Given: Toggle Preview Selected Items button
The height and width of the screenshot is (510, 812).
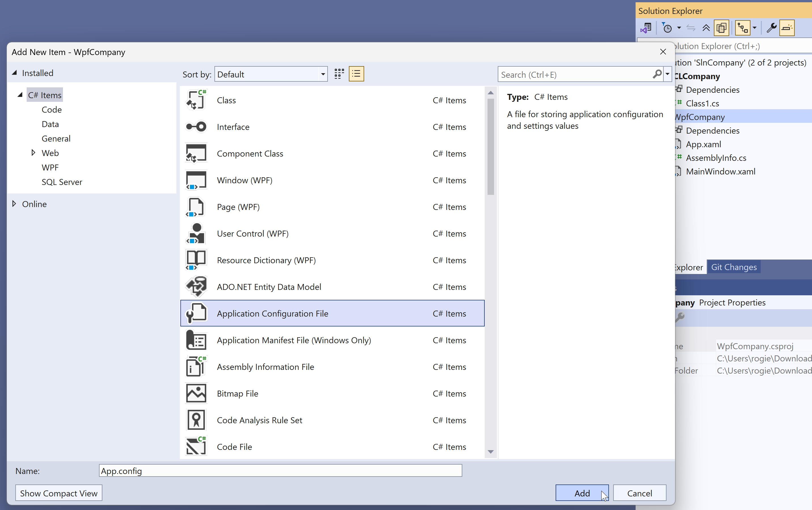Looking at the screenshot, I should (x=787, y=28).
